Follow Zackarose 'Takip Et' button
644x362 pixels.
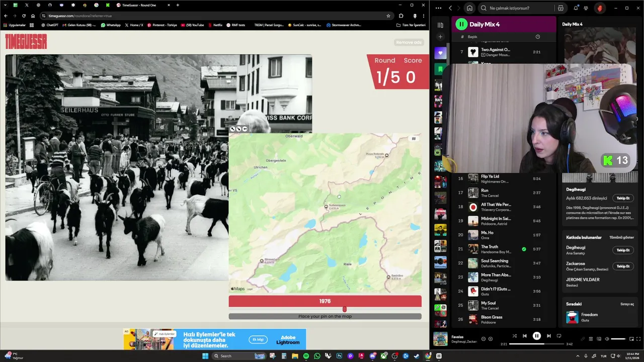coord(623,266)
